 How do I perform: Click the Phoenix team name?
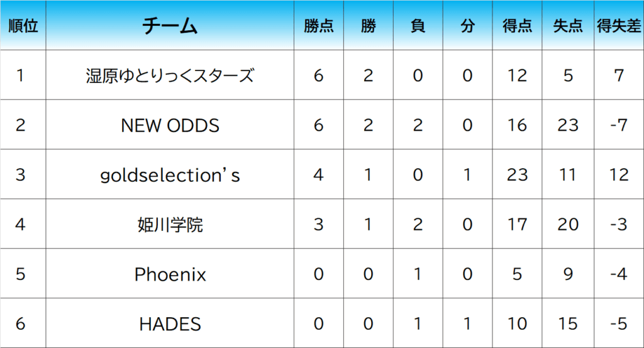(x=170, y=274)
